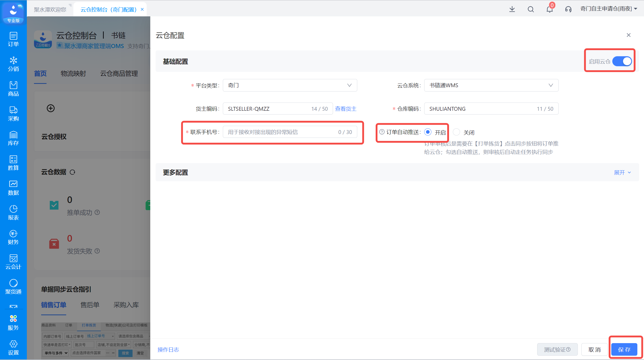This screenshot has height=360, width=644.
Task: Open the 云仓系统 dropdown
Action: pyautogui.click(x=491, y=85)
